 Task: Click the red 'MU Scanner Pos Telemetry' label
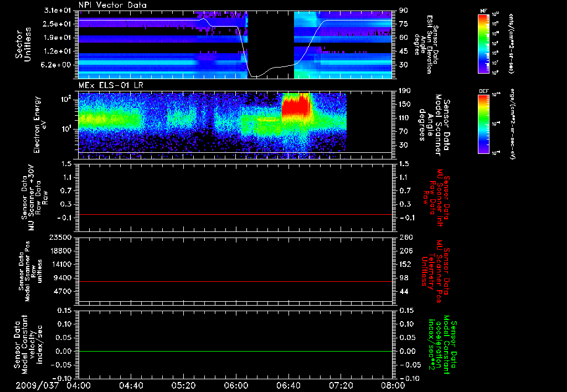[x=435, y=271]
